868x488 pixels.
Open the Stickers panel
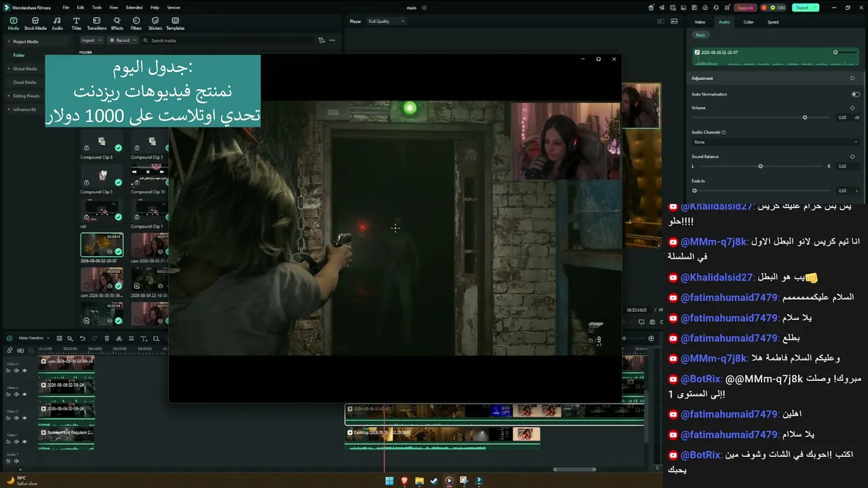coord(155,24)
